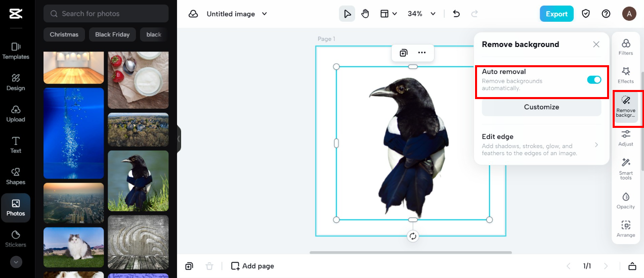Viewport: 644px width, 278px height.
Task: Click the Search for photos field
Action: [106, 14]
